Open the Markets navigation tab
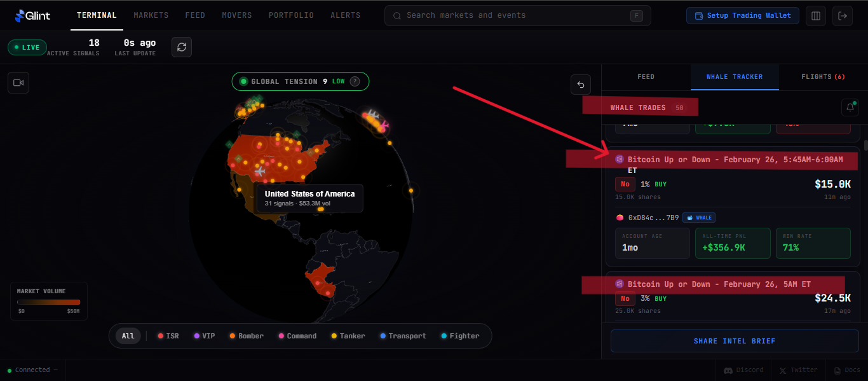868x381 pixels. 151,15
